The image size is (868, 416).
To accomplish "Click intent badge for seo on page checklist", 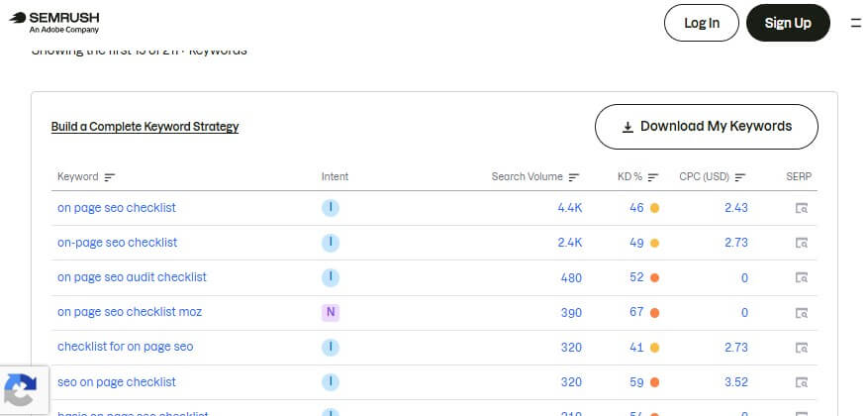I will pos(331,382).
